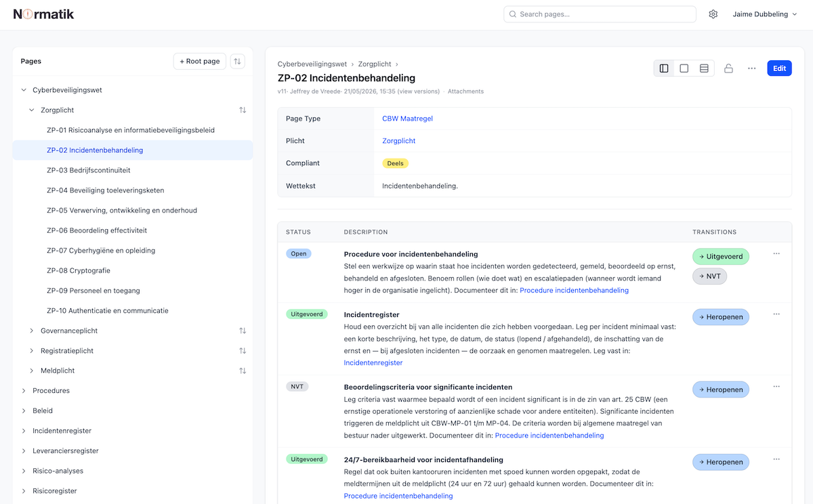
Task: Open the settings gear icon
Action: [x=713, y=14]
